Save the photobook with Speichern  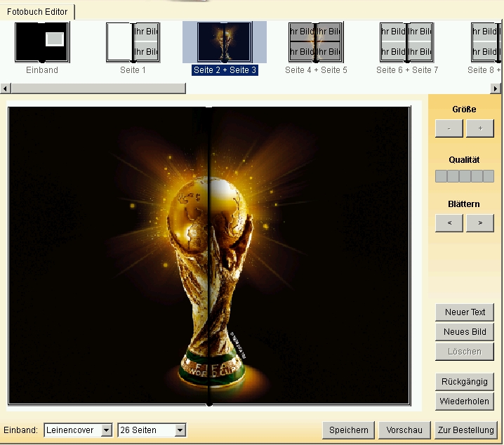(x=348, y=430)
